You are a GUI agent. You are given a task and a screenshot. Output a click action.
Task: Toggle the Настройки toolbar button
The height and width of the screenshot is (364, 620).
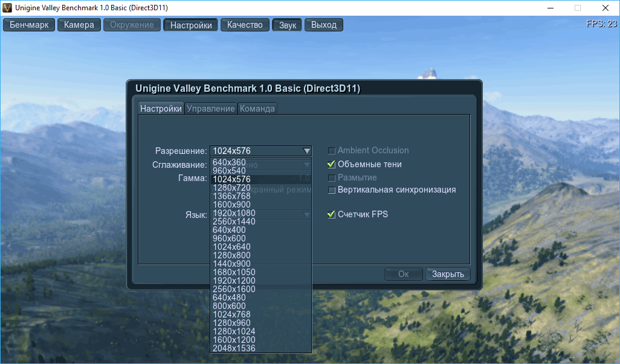[x=190, y=25]
